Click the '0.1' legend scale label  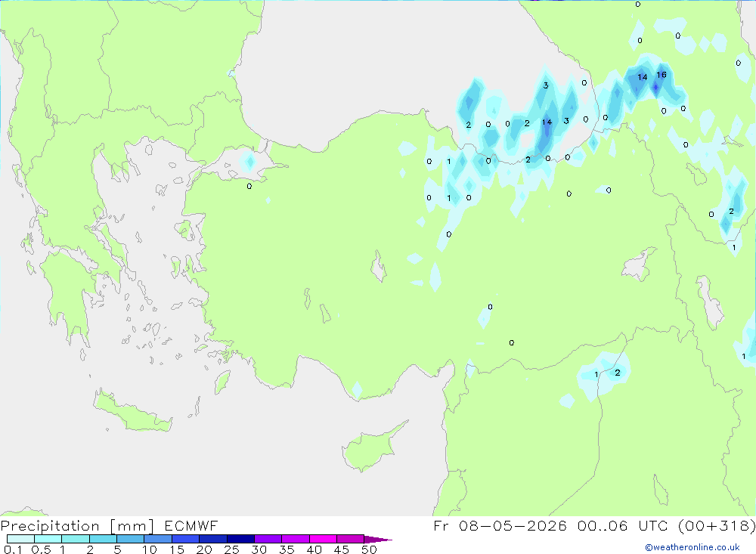tap(13, 549)
